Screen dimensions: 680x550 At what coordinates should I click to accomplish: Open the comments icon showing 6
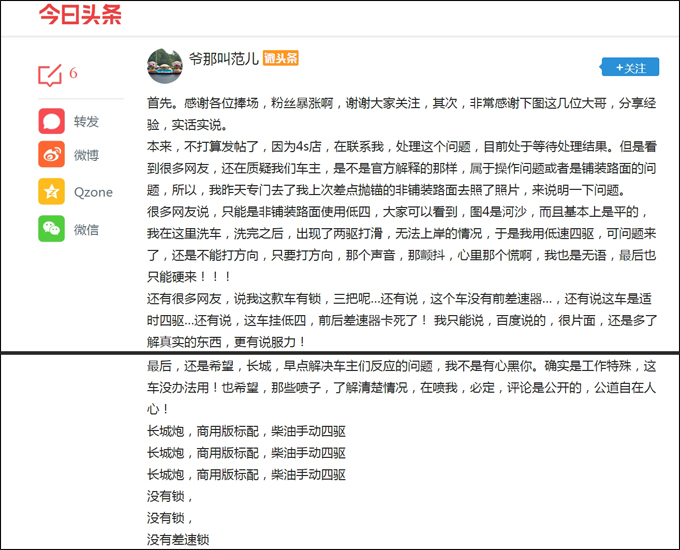coord(50,75)
